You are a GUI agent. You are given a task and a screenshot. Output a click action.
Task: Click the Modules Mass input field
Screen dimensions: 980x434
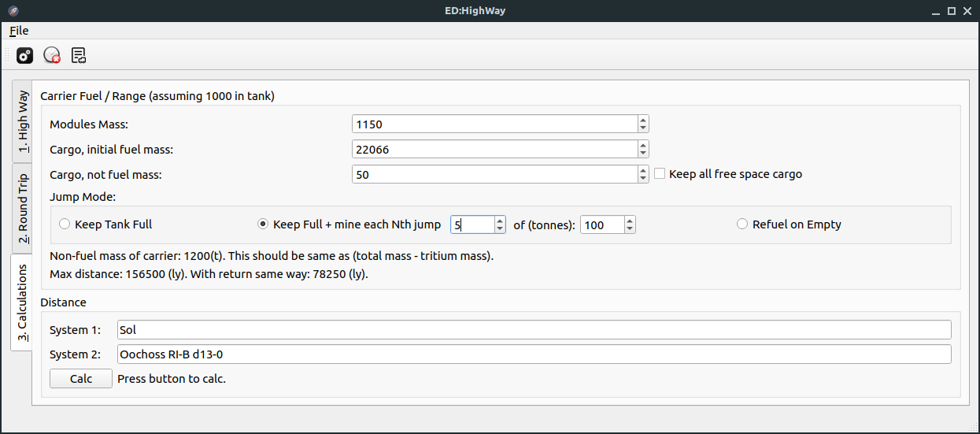[x=494, y=124]
